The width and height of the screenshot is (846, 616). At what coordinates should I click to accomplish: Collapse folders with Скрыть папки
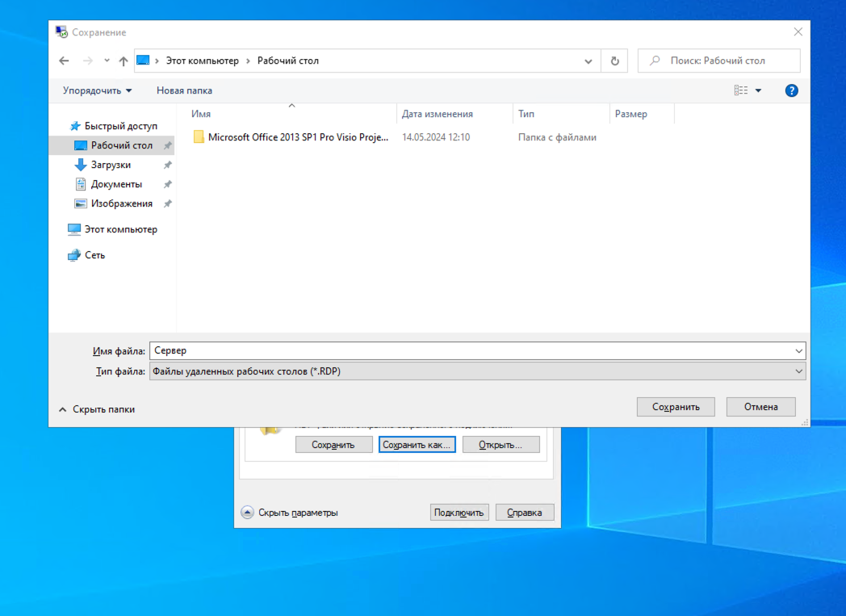96,409
